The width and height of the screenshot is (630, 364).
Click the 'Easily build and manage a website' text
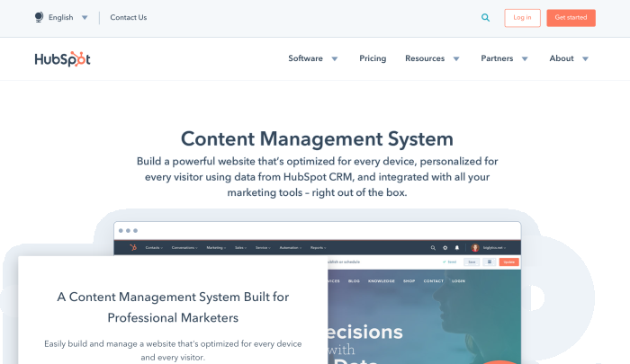pos(173,351)
